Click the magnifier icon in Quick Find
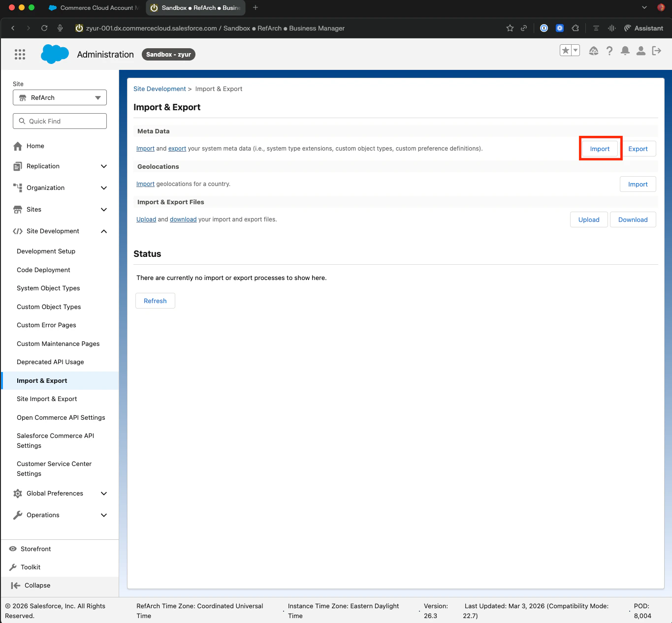 coord(22,121)
